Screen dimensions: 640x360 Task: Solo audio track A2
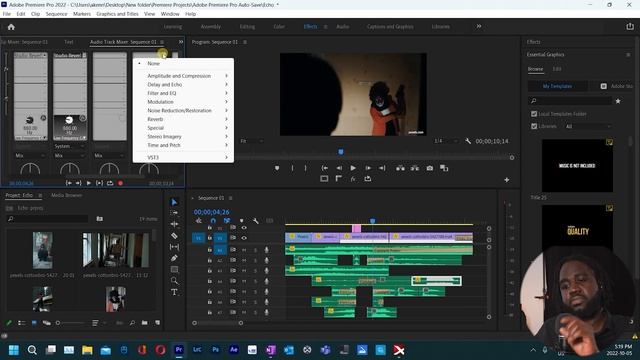click(256, 260)
